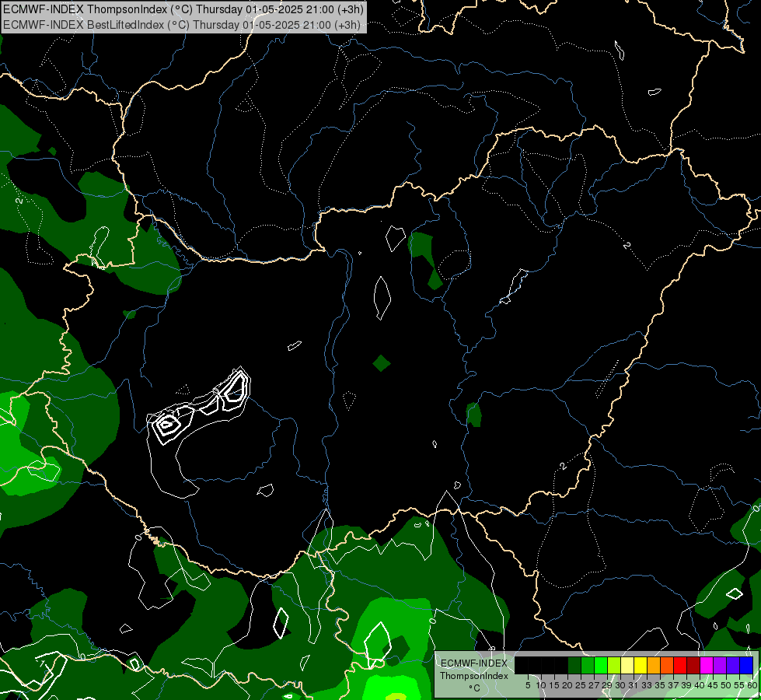
Task: Click the legend tick value 25
Action: tap(581, 685)
